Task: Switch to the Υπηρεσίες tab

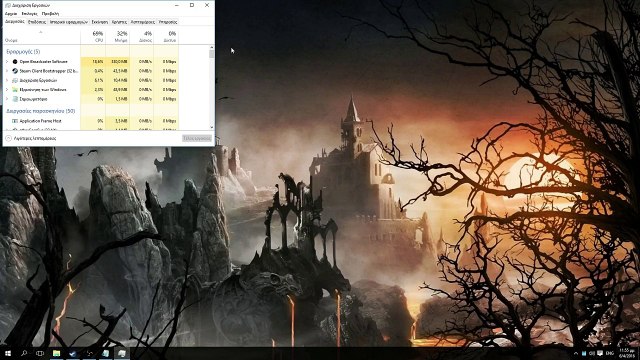Action: click(168, 22)
